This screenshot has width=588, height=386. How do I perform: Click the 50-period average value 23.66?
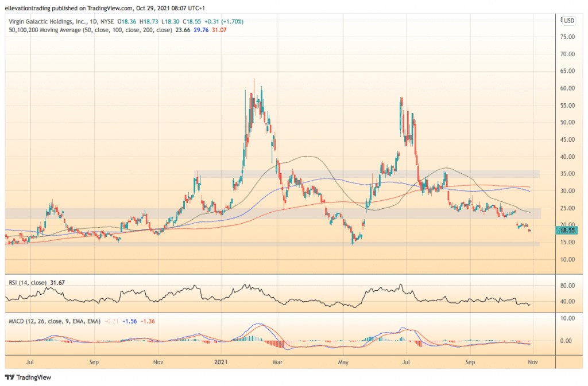point(183,30)
